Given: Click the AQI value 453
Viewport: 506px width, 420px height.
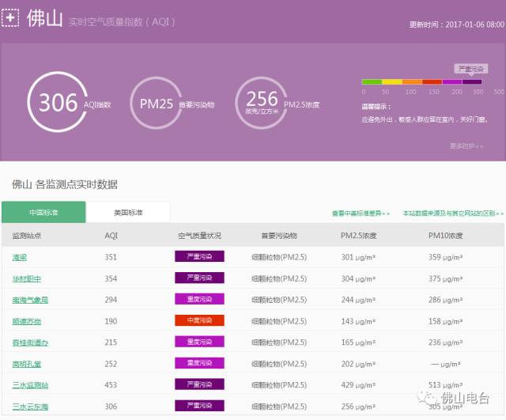Looking at the screenshot, I should click(x=111, y=385).
